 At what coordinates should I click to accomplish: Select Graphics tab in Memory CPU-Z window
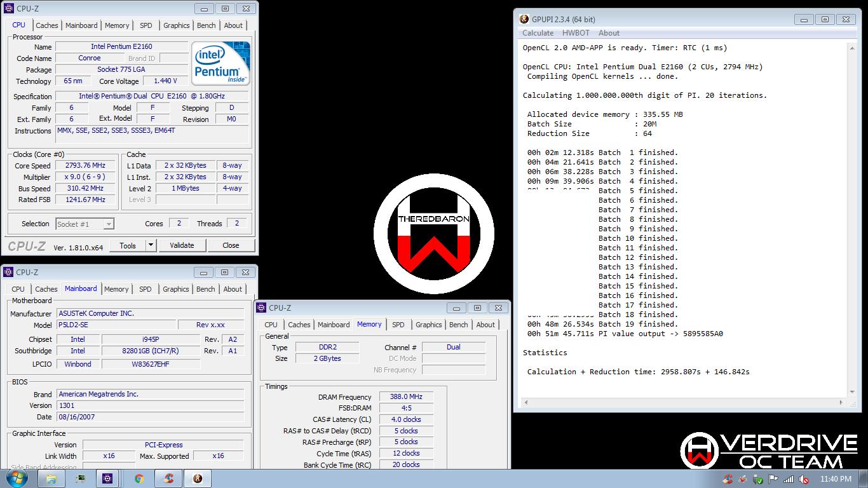429,325
